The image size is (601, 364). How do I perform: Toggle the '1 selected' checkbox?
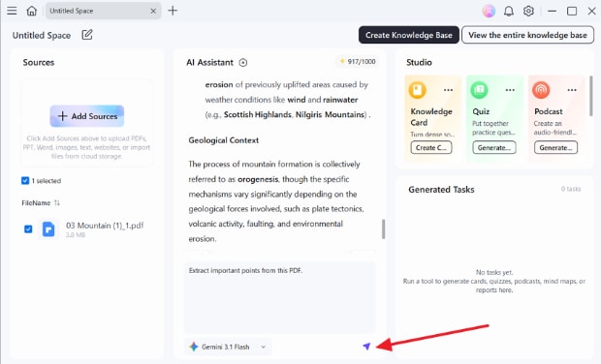pos(25,181)
